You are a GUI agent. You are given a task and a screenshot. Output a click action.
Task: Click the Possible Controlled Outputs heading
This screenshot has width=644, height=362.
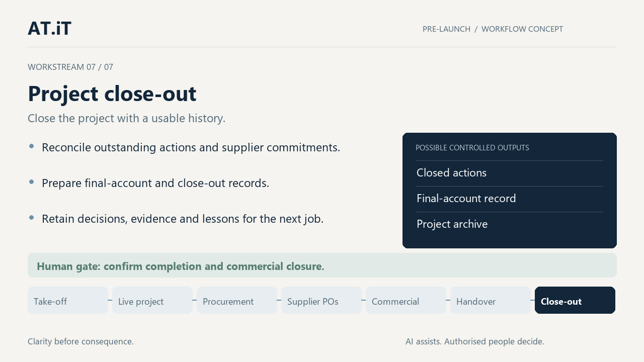pos(472,148)
